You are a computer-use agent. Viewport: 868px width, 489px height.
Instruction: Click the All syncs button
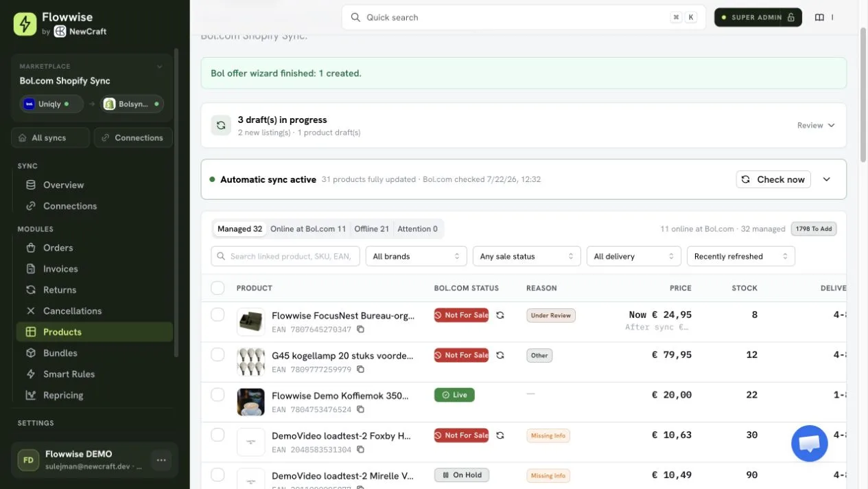(x=50, y=137)
